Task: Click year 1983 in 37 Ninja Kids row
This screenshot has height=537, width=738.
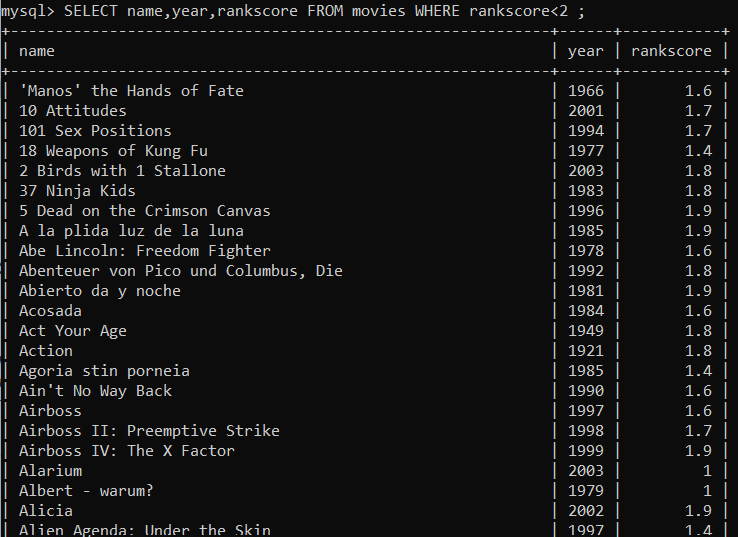Action: point(586,191)
